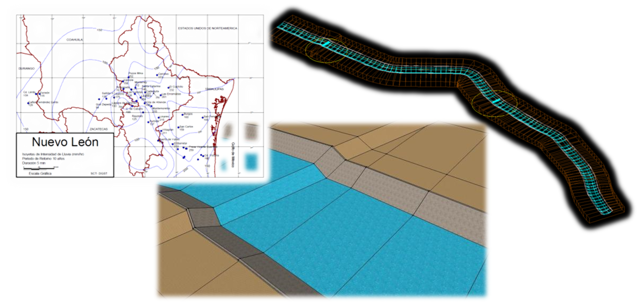Click the lower yellow circle on wireframe channel
The width and height of the screenshot is (644, 302).
click(495, 103)
